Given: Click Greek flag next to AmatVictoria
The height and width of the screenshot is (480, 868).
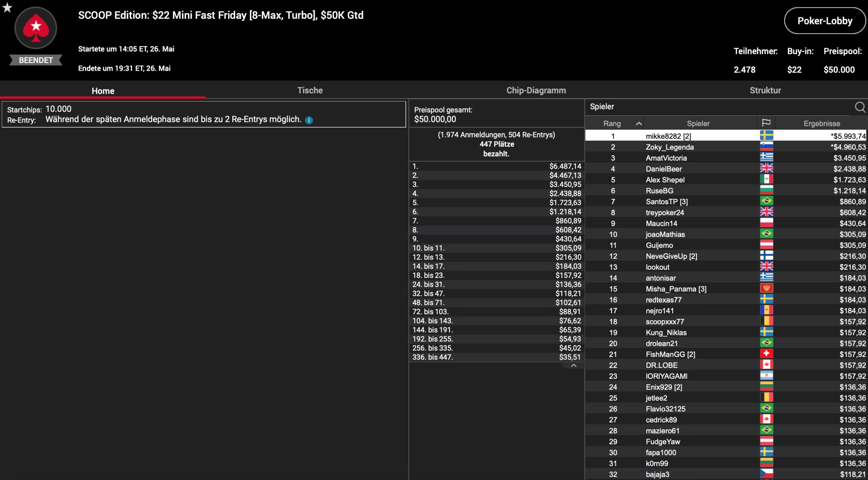Looking at the screenshot, I should [766, 158].
